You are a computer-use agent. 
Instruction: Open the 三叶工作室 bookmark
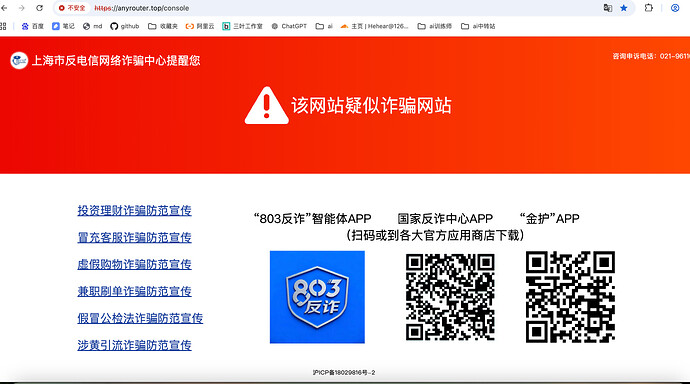point(242,26)
